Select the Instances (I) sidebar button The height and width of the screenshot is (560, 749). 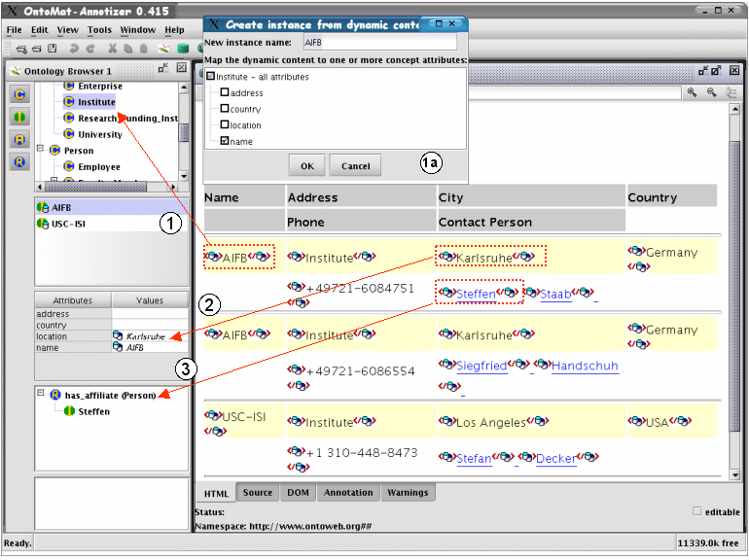pyautogui.click(x=19, y=117)
